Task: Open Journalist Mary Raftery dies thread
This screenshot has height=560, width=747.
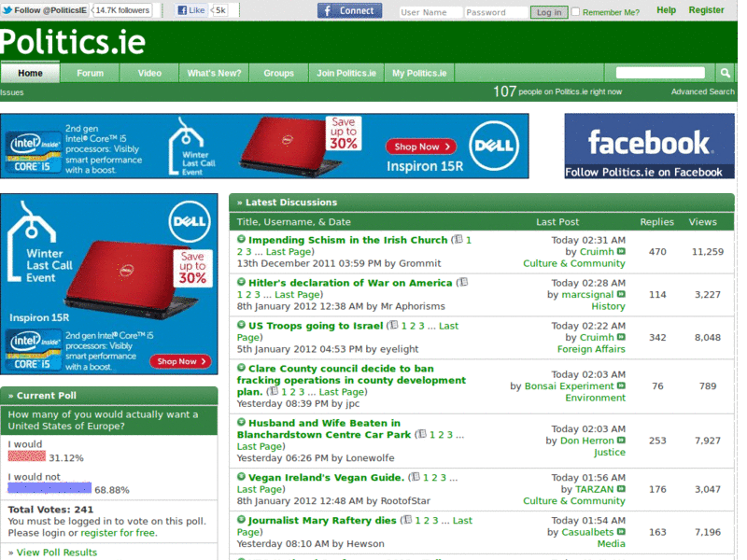Action: pyautogui.click(x=322, y=521)
